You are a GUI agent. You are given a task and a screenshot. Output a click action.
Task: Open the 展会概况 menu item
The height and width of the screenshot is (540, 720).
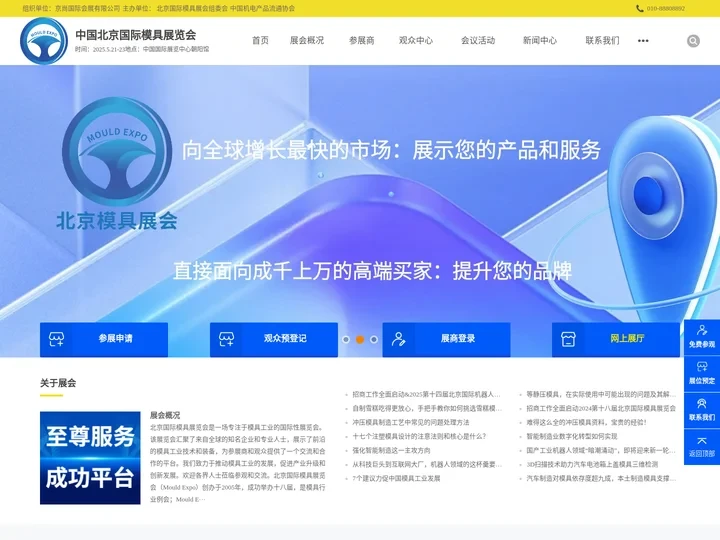pyautogui.click(x=307, y=40)
